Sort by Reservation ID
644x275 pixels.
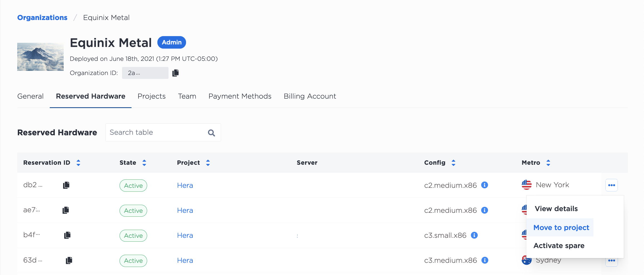click(78, 163)
